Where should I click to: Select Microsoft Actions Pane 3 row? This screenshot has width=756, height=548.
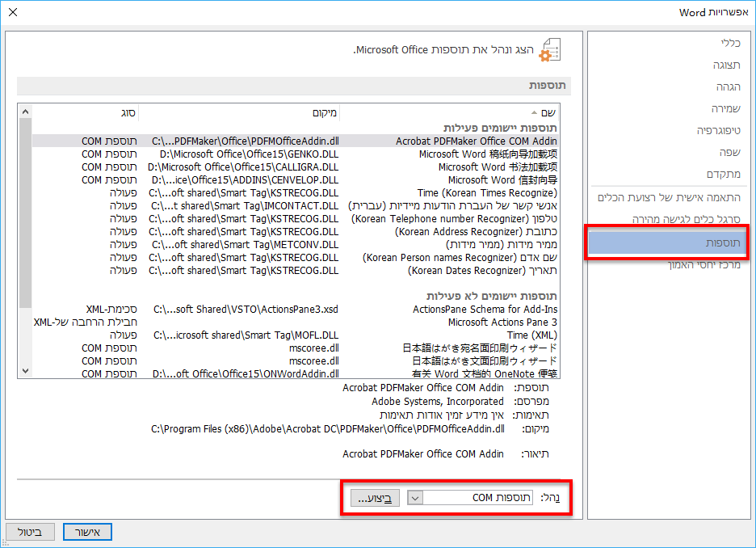296,322
